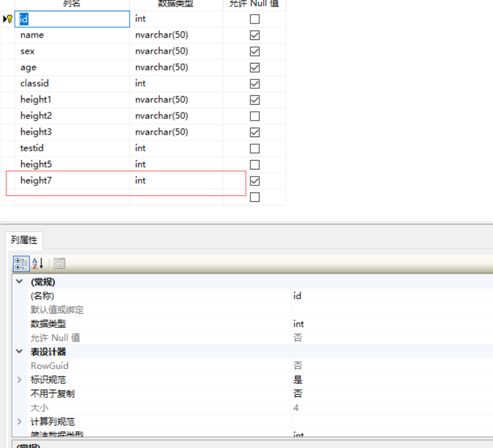Image resolution: width=493 pixels, height=448 pixels.
Task: Select the height3 column name cell
Action: point(72,132)
